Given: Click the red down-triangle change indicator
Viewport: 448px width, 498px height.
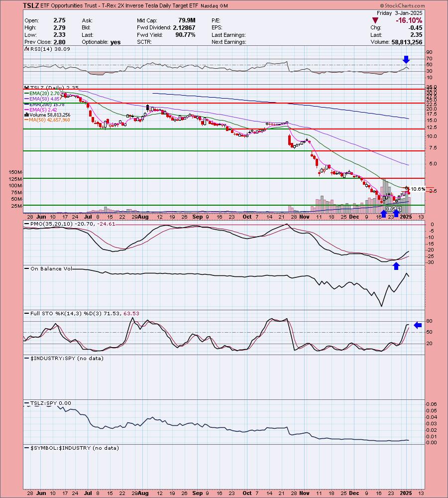Looking at the screenshot, I should point(375,20).
